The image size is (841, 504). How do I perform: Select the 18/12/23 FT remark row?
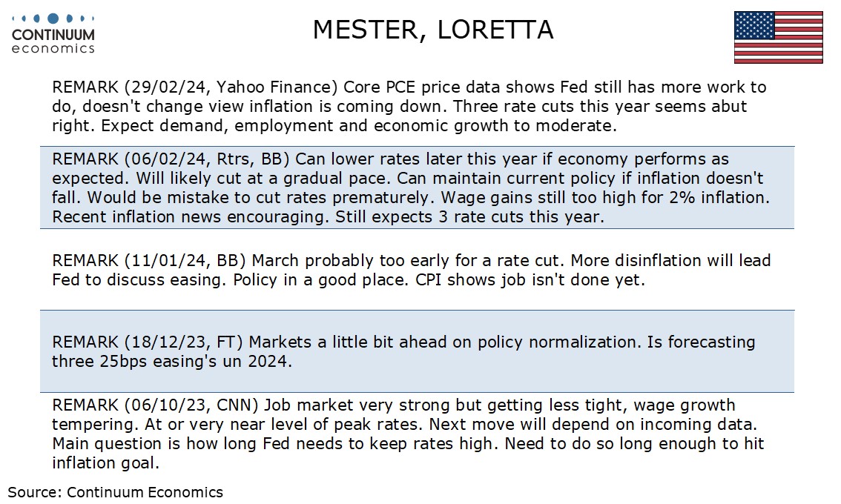point(417,351)
